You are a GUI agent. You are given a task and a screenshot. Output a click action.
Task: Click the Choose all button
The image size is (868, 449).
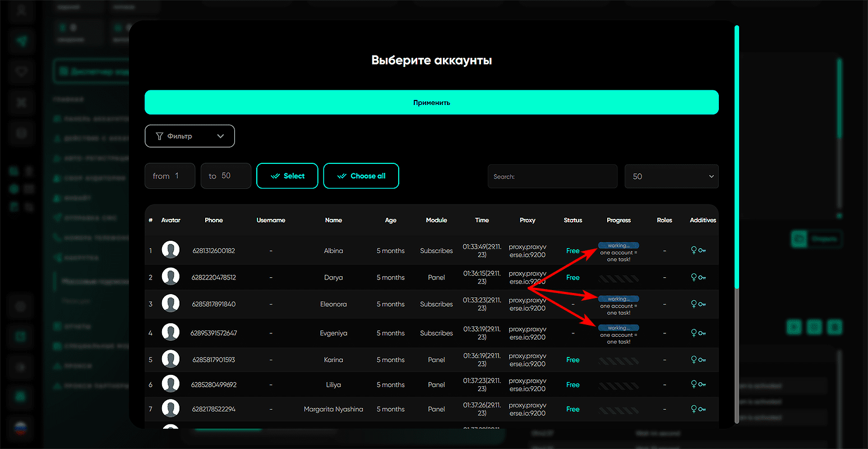coord(361,176)
